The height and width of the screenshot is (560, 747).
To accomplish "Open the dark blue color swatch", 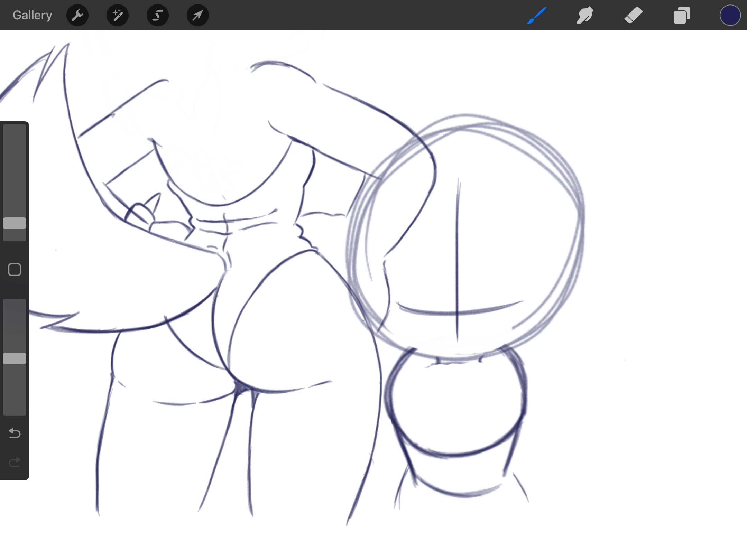I will [730, 15].
